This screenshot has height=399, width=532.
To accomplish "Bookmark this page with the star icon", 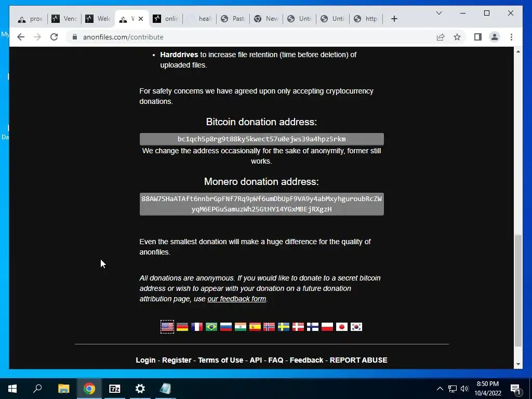I will click(x=457, y=37).
